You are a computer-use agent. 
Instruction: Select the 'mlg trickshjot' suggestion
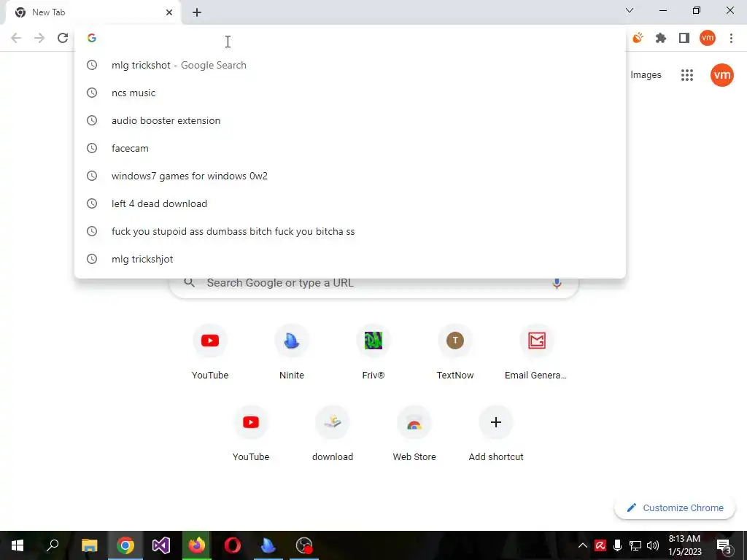pos(350,259)
